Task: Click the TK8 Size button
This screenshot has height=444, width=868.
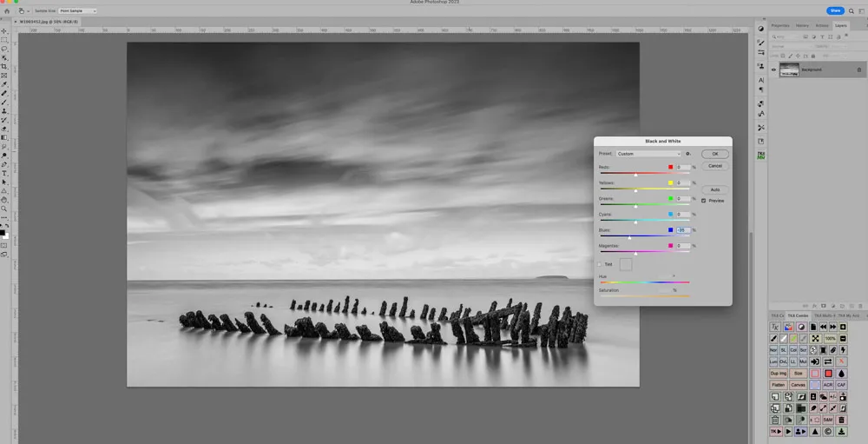Action: tap(799, 374)
